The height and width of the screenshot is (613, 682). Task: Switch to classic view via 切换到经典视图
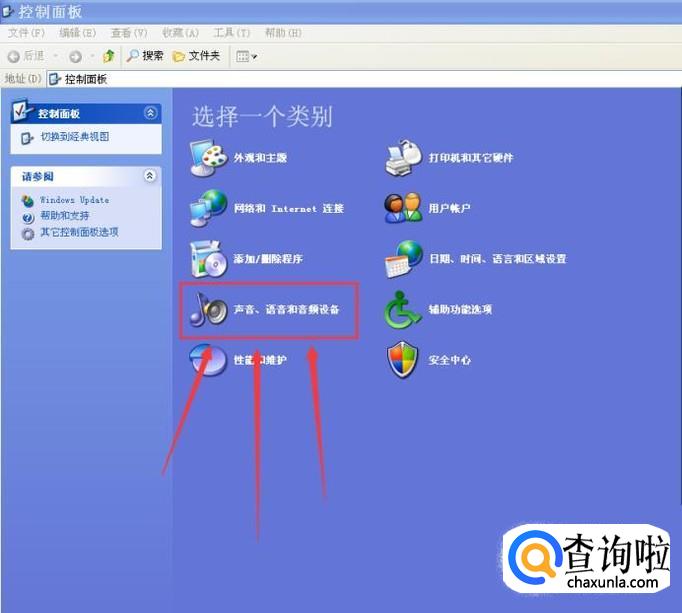point(74,137)
